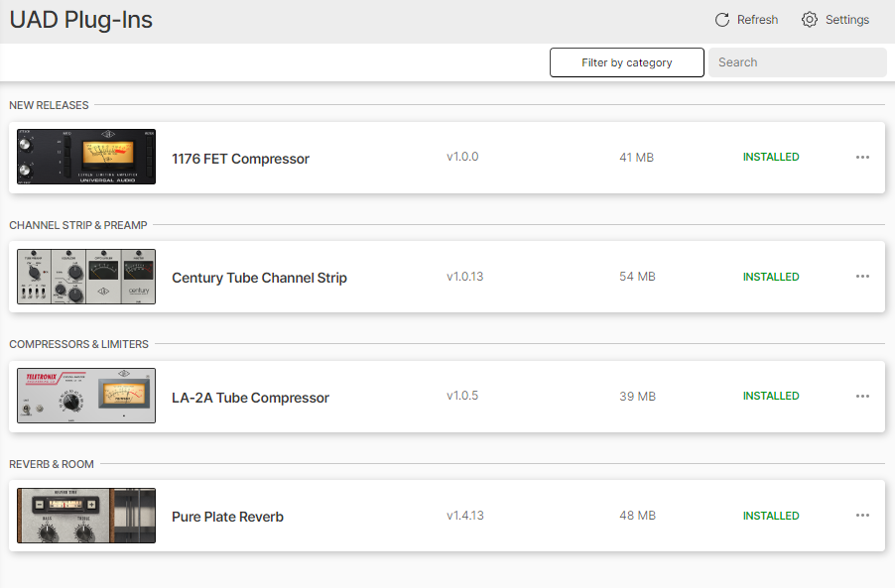This screenshot has height=588, width=895.
Task: Open more options for LA-2A Tube Compressor
Action: 862,397
